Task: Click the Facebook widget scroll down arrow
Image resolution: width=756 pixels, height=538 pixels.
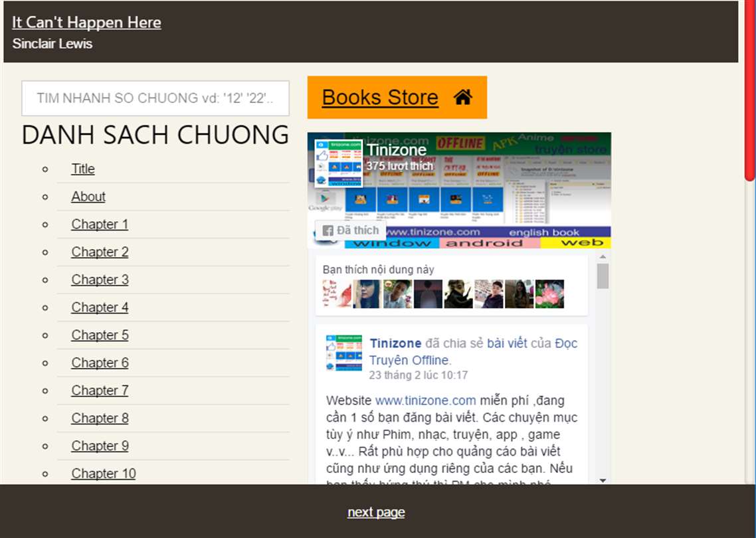Action: [603, 480]
